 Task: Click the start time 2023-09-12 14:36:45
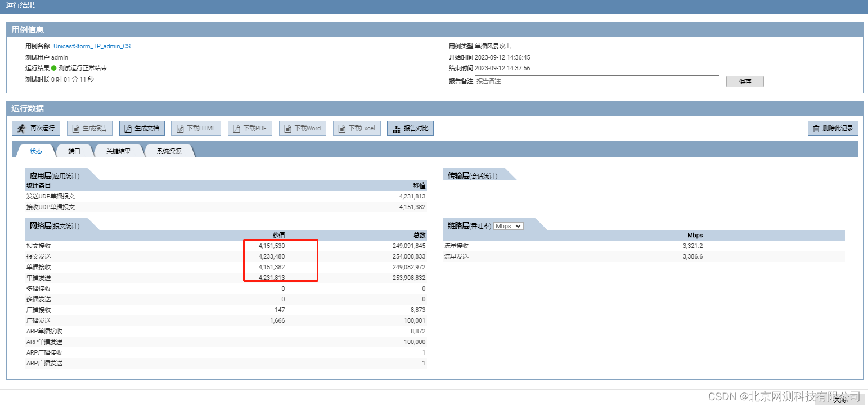(x=502, y=57)
